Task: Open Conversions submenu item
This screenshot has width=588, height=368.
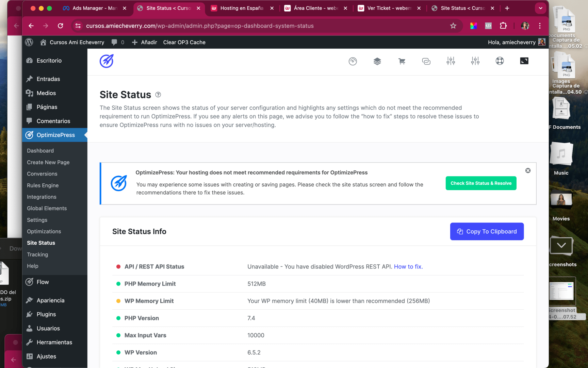Action: click(42, 174)
